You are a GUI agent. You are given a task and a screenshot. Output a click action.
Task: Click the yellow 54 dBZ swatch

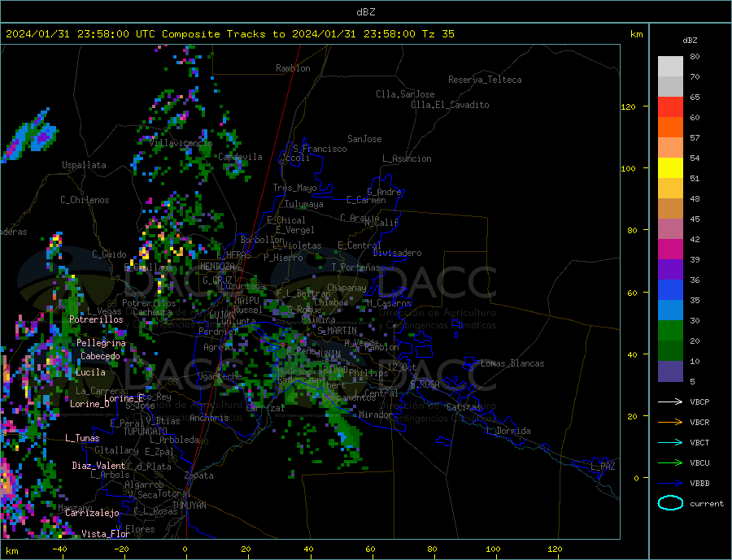(x=670, y=168)
